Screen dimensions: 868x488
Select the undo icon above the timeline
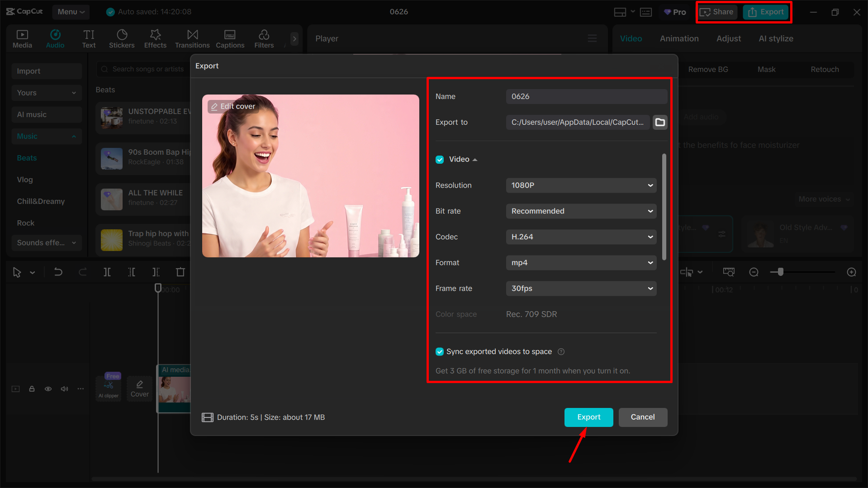pos(58,272)
